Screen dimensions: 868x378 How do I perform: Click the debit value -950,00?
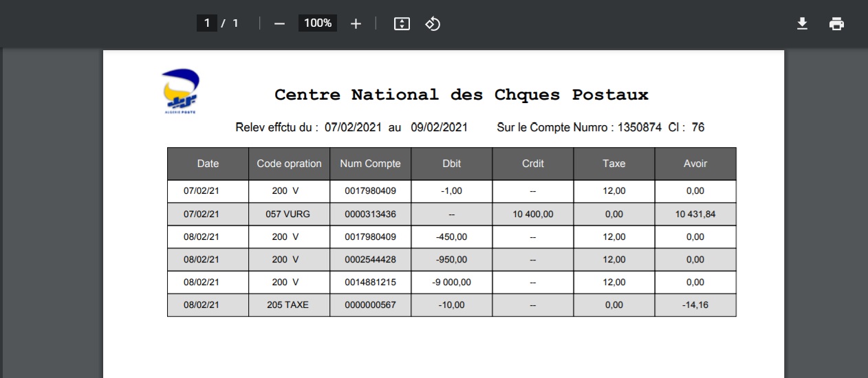coord(451,260)
